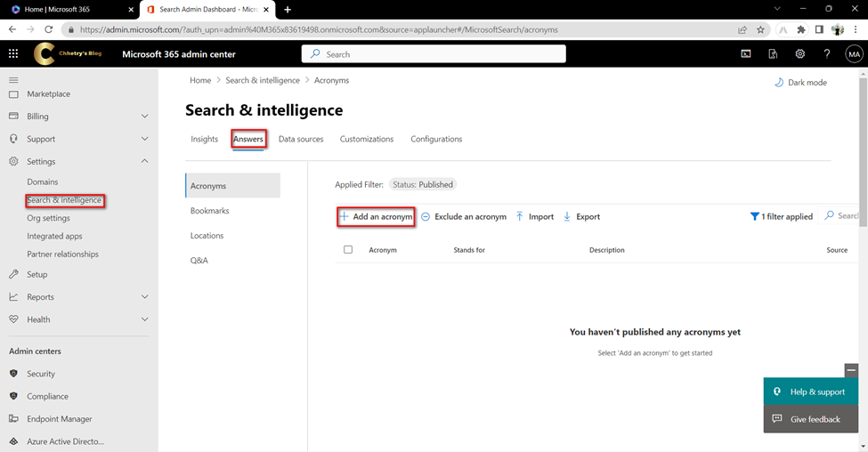The image size is (868, 452).
Task: Click the Chhetry's Blog logo
Action: tap(68, 53)
